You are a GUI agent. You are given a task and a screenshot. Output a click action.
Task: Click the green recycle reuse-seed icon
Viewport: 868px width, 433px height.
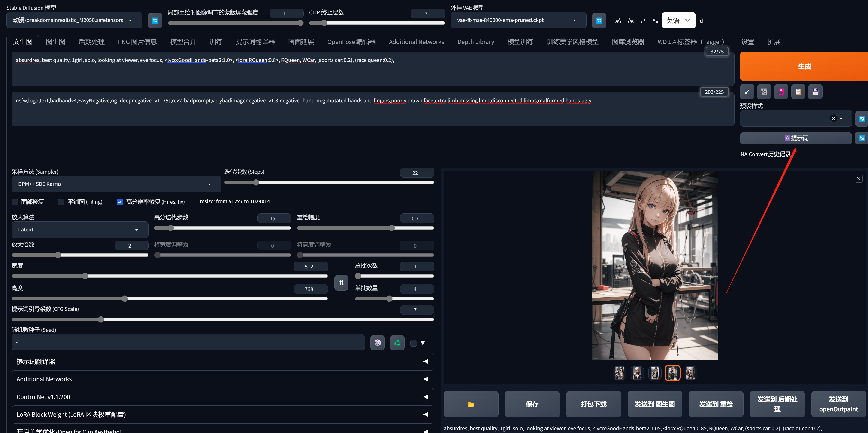(397, 343)
